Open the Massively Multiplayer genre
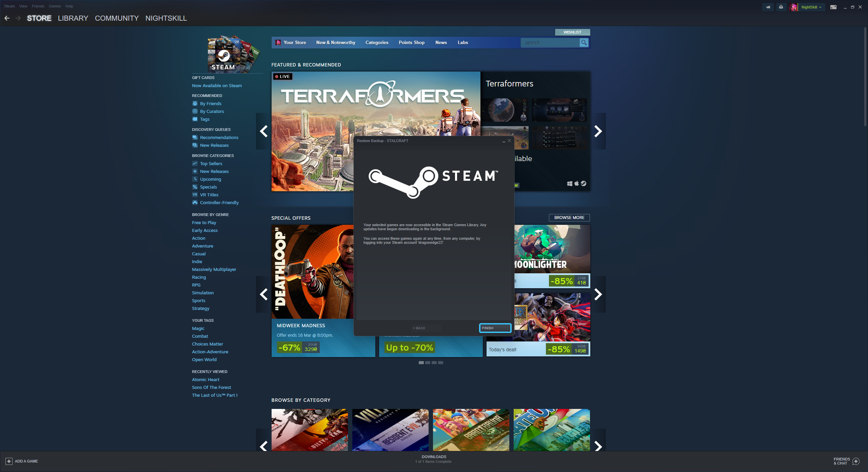Screen dimensions: 868x472 [214, 269]
